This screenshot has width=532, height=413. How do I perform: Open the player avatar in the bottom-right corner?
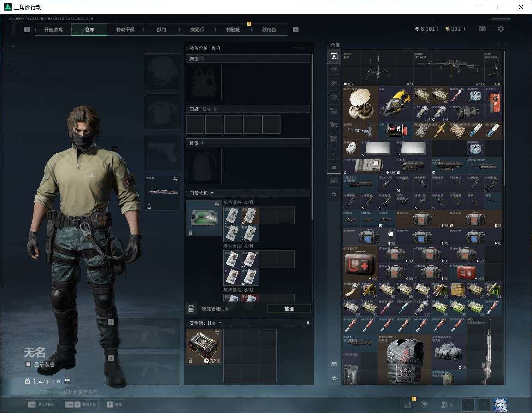click(500, 404)
